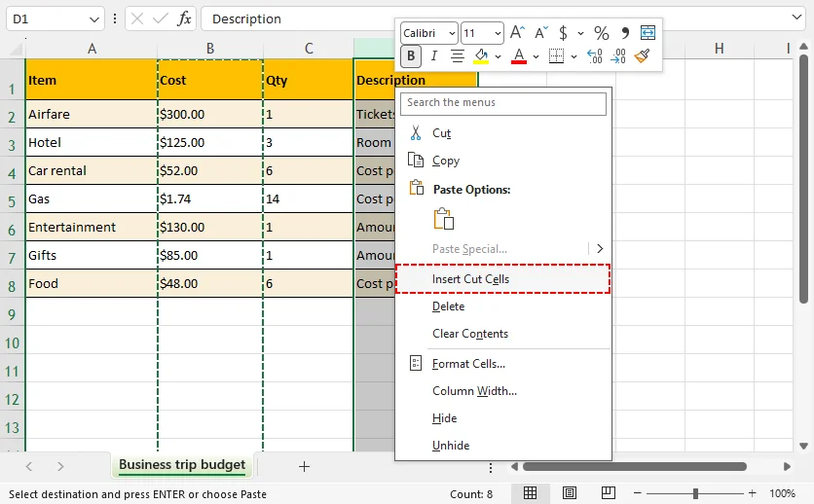This screenshot has width=814, height=504.
Task: Apply the yellow Fill Color bucket
Action: 481,56
